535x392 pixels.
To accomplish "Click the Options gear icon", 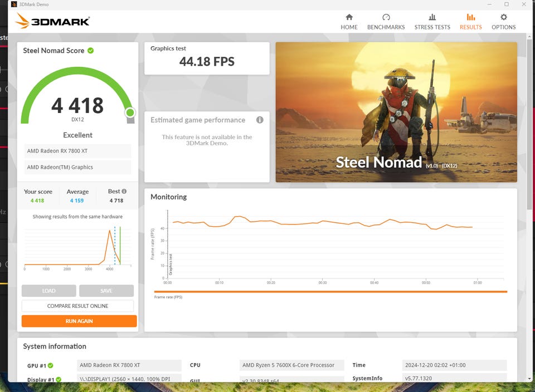I will click(x=503, y=17).
